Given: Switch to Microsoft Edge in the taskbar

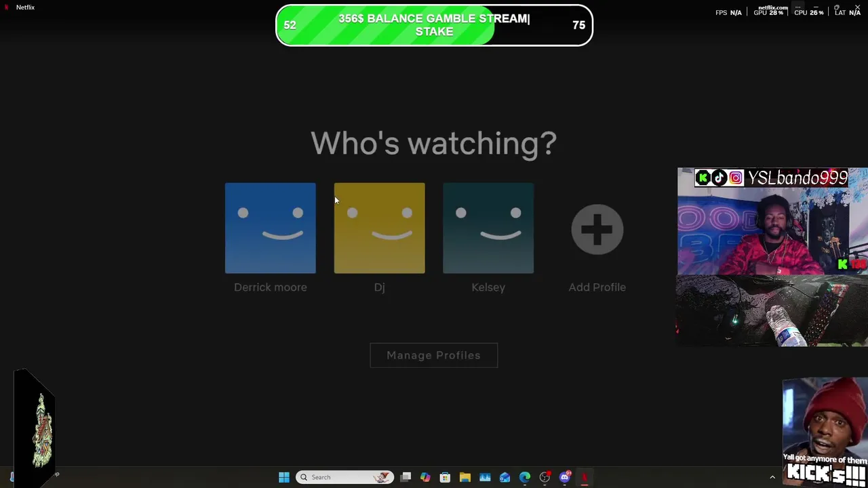Looking at the screenshot, I should (525, 477).
